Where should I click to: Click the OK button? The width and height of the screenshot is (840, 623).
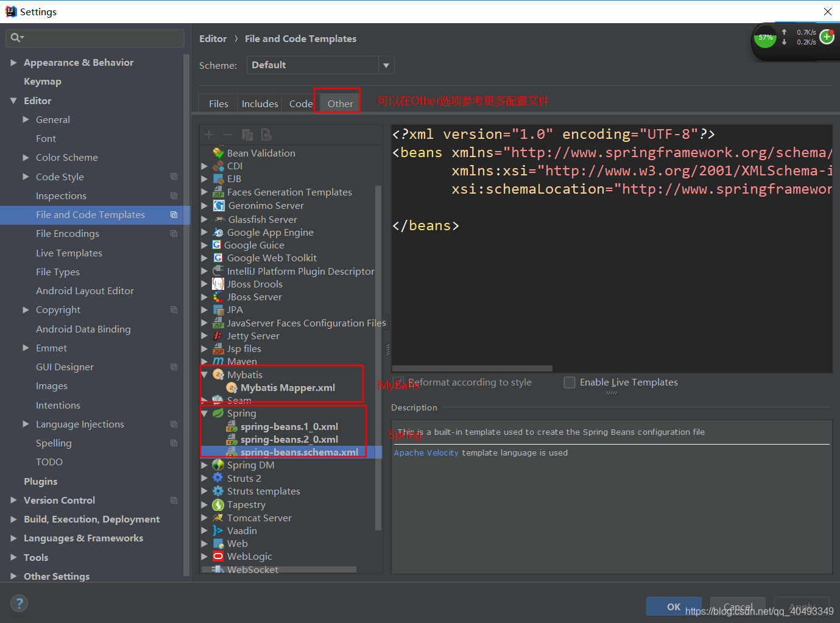(674, 607)
